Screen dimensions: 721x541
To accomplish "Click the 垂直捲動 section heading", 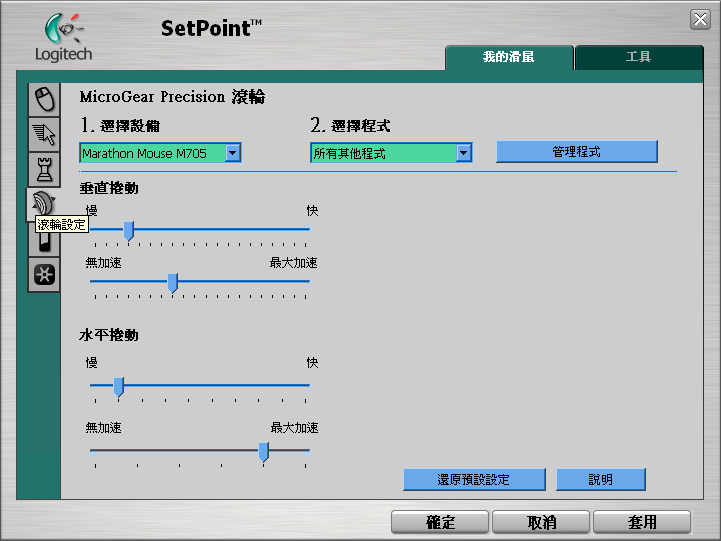I will pos(109,188).
